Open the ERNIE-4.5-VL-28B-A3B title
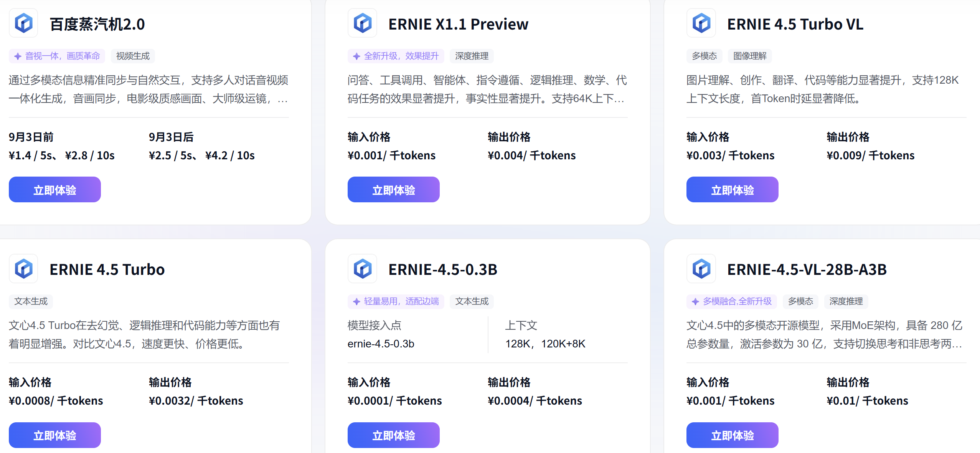Screen dimensions: 980x453 tap(807, 269)
